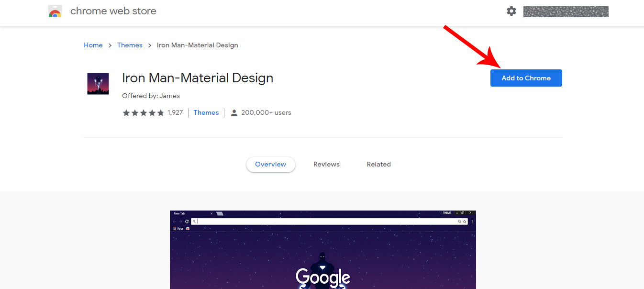
Task: Click the "Offered by: James" text
Action: [151, 96]
